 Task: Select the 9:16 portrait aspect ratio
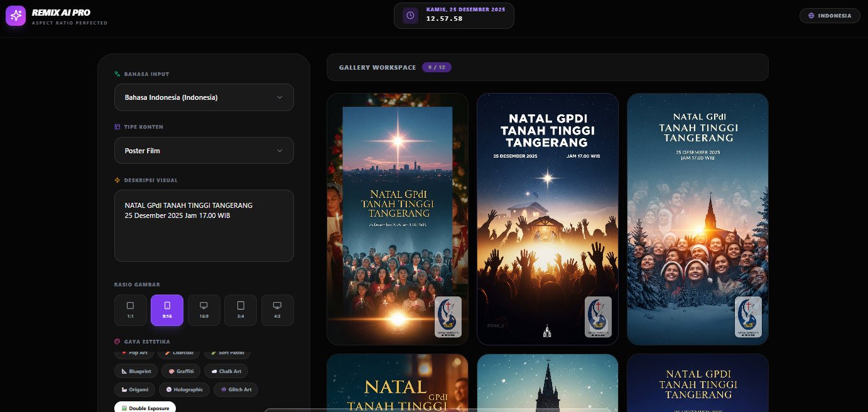(x=167, y=310)
